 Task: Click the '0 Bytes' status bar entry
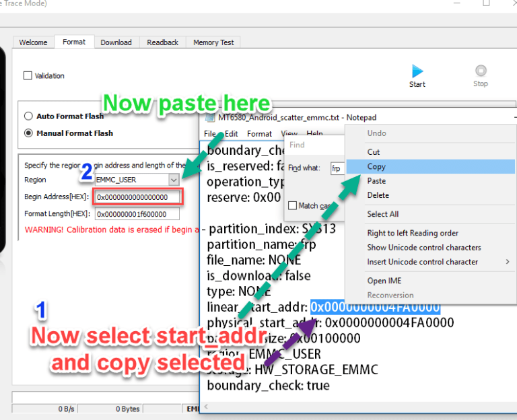[128, 409]
